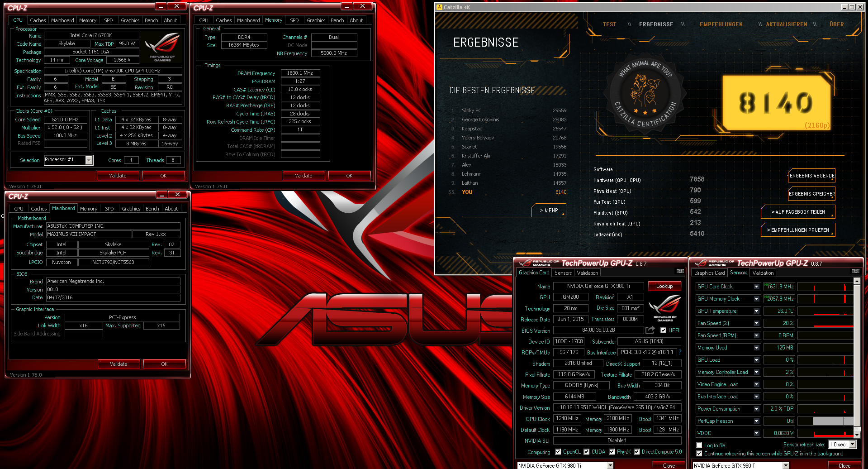Viewport: 868px width, 469px height.
Task: Click OK in the CPU-Z Memory window
Action: coord(349,176)
